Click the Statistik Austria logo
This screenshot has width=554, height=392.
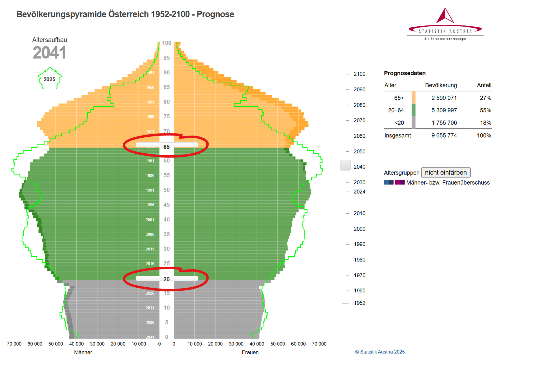445,24
